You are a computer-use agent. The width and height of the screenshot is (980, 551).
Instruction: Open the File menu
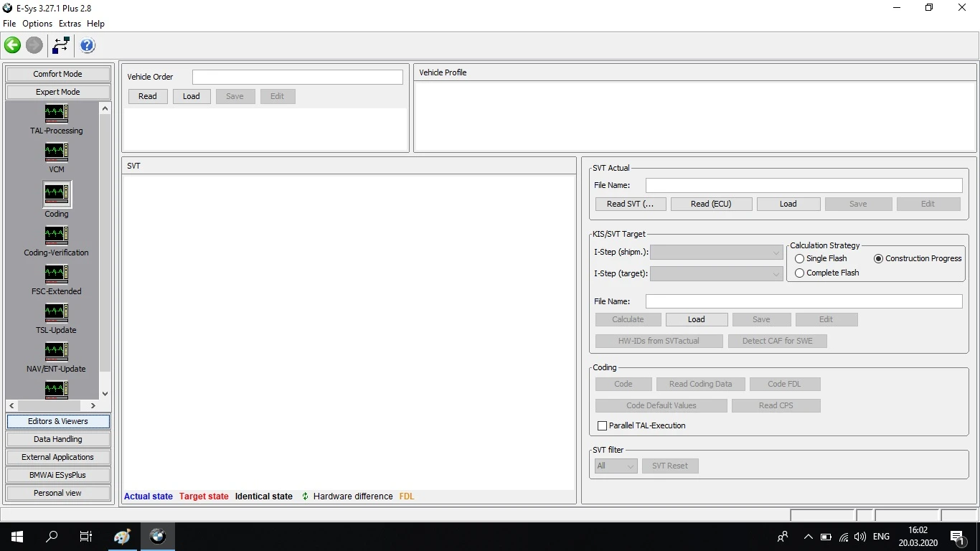[x=9, y=24]
